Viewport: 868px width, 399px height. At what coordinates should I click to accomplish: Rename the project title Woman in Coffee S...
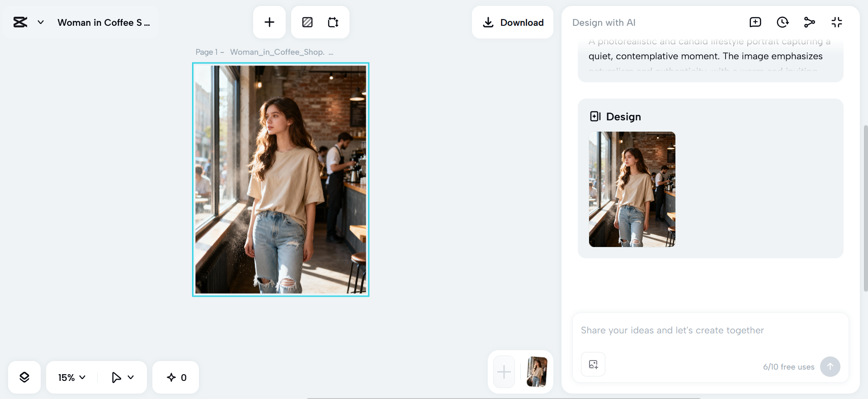pos(104,23)
